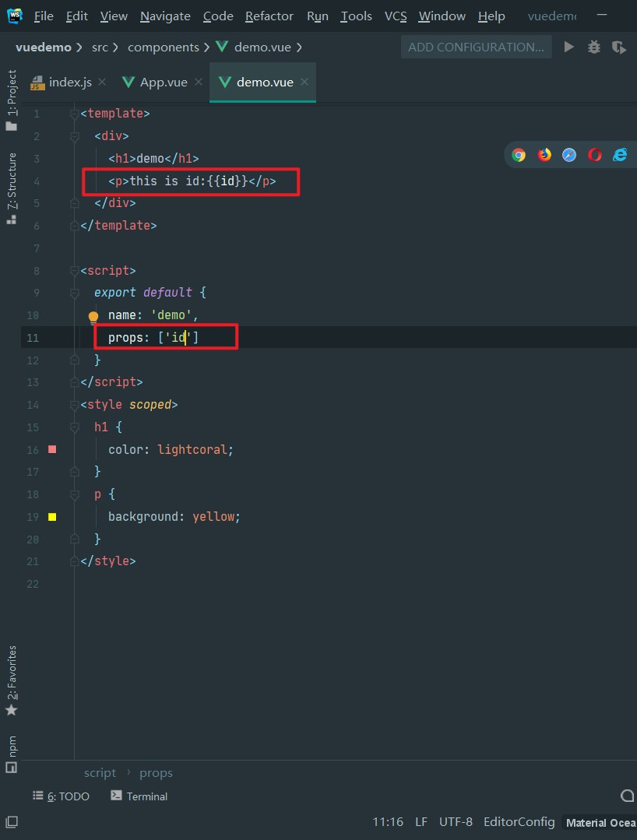Screen dimensions: 637x840
Task: Click the yellow lightbulb intention icon
Action: tap(93, 317)
